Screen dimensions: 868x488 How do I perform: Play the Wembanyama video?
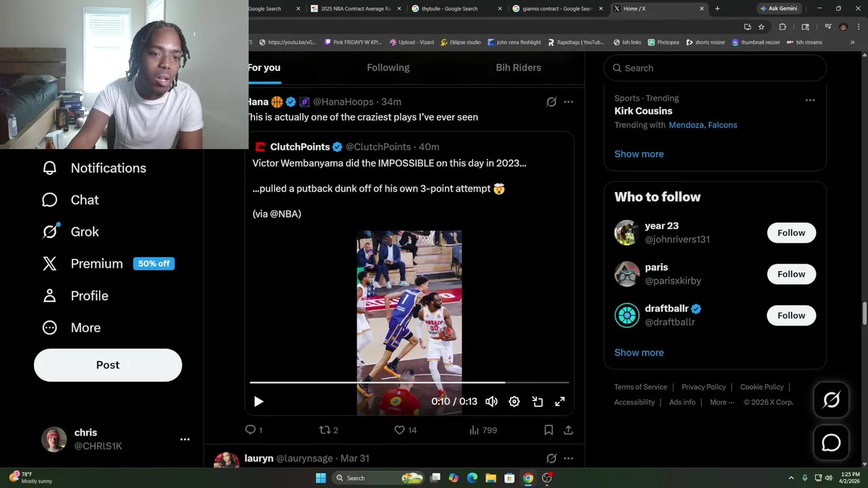point(258,402)
